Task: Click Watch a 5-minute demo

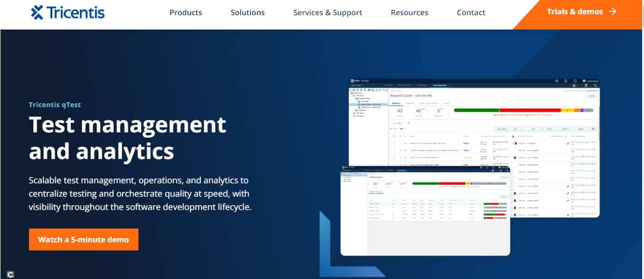Action: [84, 239]
